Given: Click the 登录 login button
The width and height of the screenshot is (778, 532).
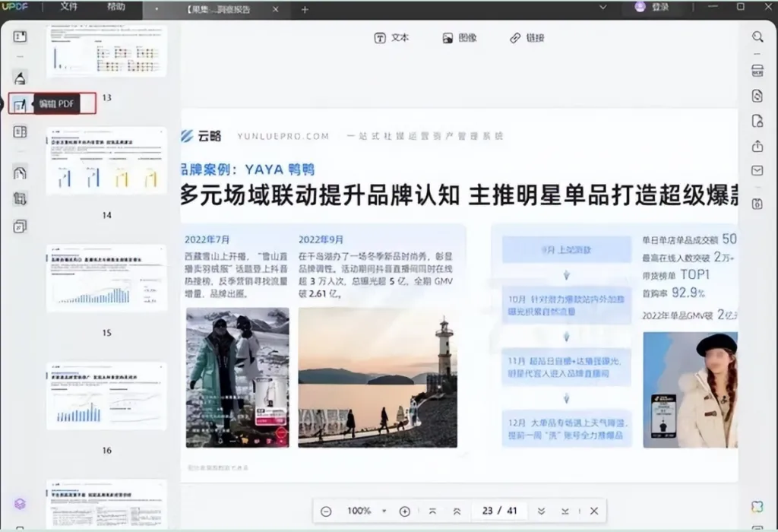Looking at the screenshot, I should 652,7.
